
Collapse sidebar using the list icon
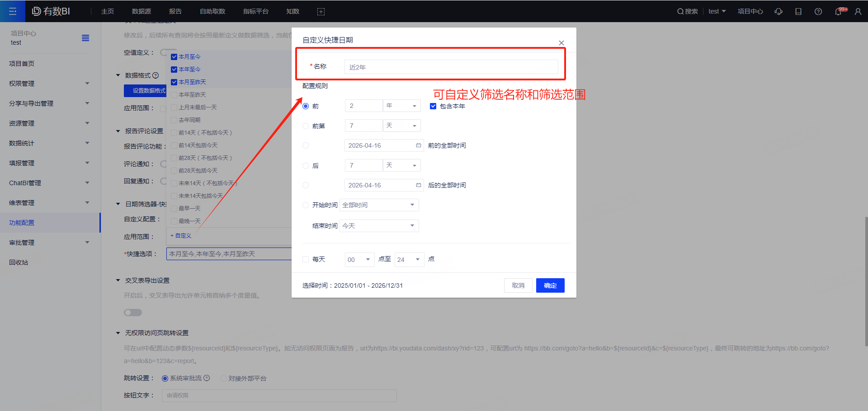[85, 38]
